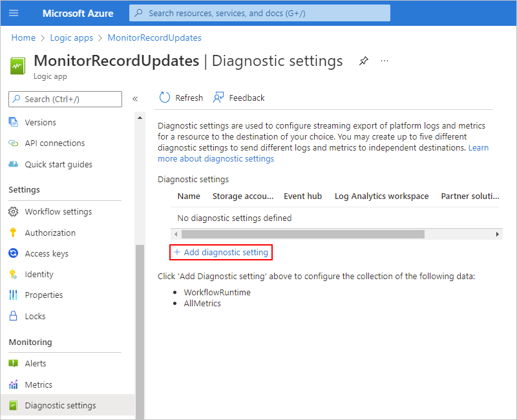The image size is (517, 420).
Task: Click the Microsoft Azure logo text
Action: pos(78,13)
